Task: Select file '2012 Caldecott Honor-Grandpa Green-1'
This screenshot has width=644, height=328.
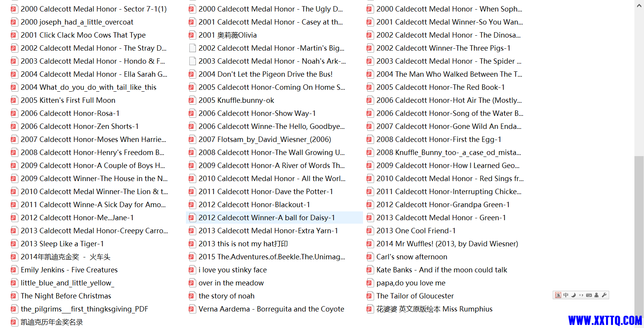Action: click(x=443, y=204)
